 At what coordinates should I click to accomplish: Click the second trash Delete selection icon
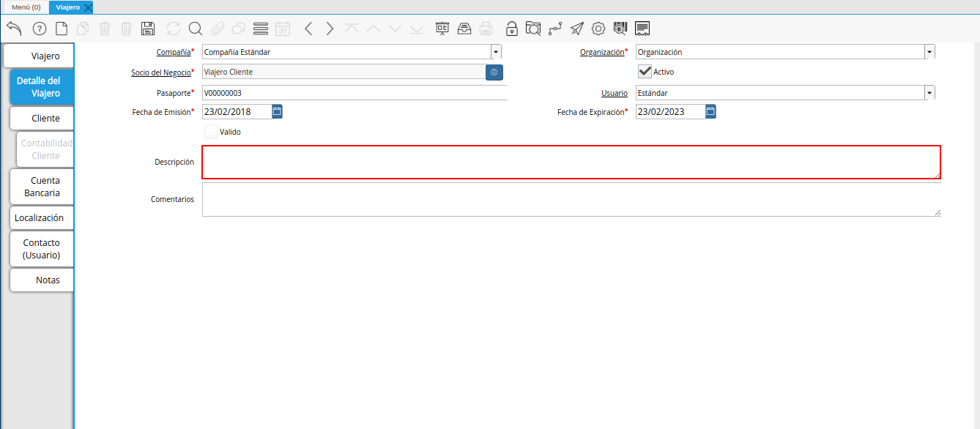tap(127, 29)
